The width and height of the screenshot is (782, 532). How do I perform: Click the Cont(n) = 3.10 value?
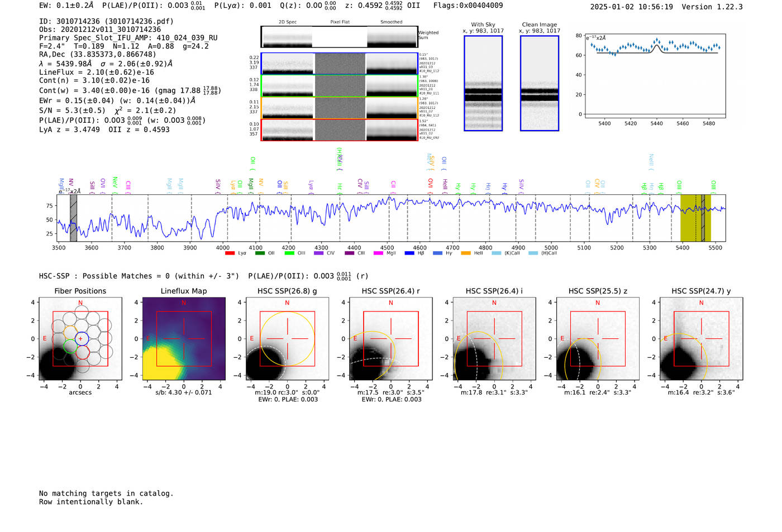pos(94,80)
